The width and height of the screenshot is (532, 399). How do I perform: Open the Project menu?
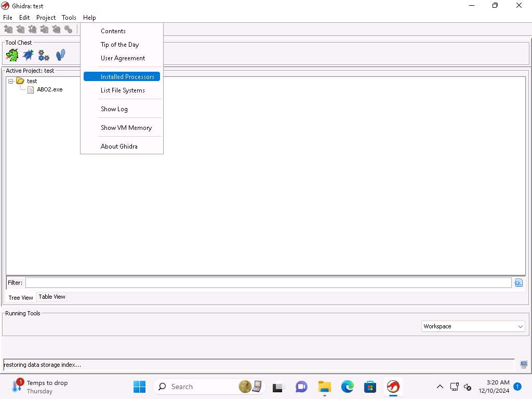click(x=46, y=18)
